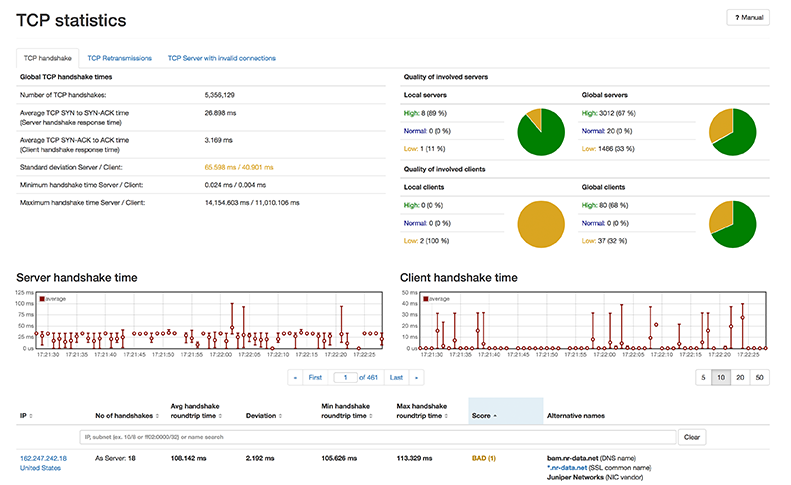Viewport: 791px width, 485px height.
Task: Toggle Score column sort direction
Action: click(x=495, y=416)
